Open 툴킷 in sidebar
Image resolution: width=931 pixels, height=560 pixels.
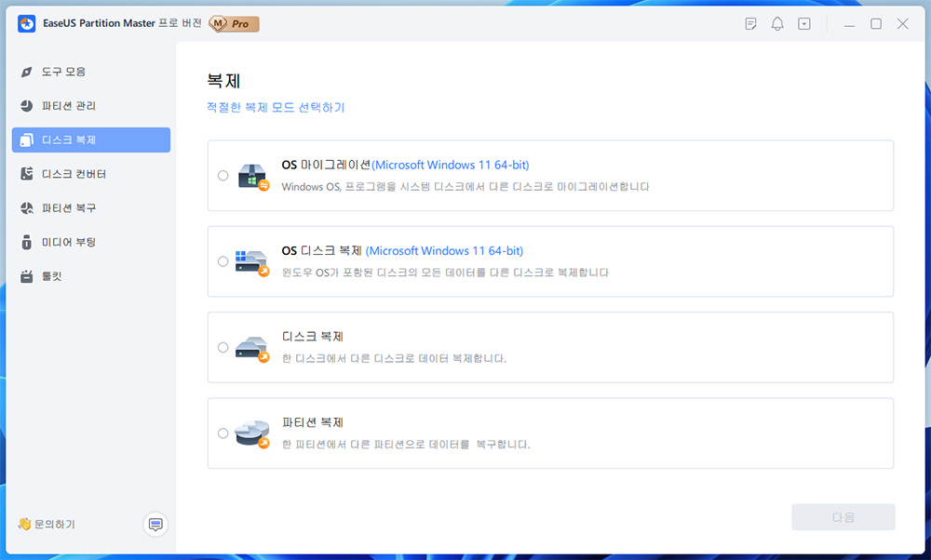coord(91,276)
